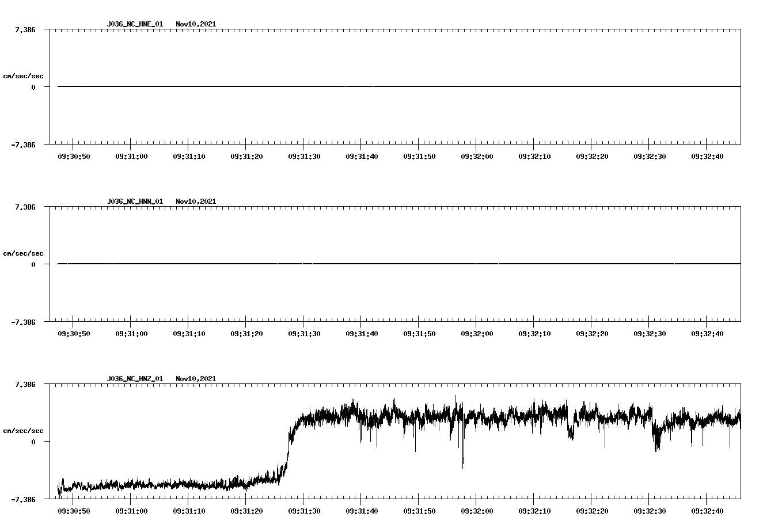Click the J036_NC_HNN_01 plot title

pos(135,202)
